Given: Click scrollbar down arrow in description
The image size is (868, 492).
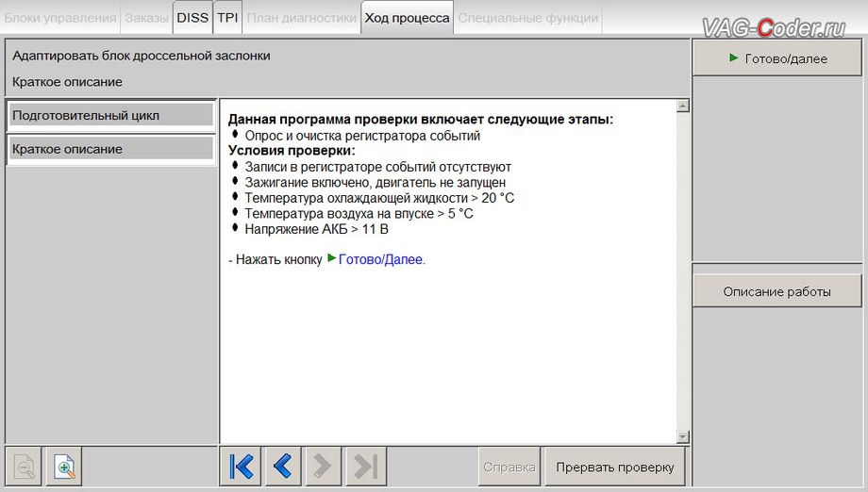Looking at the screenshot, I should (x=682, y=436).
